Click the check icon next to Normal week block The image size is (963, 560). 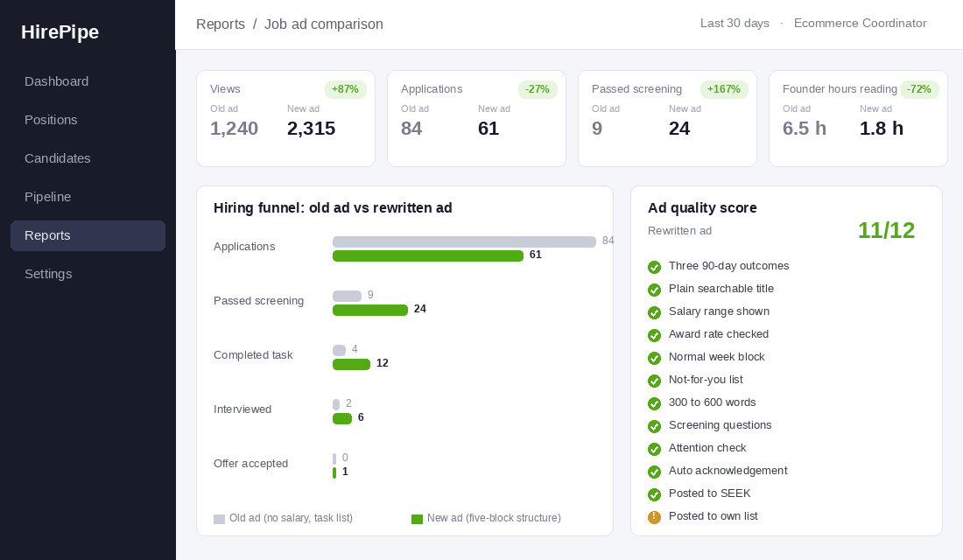654,358
